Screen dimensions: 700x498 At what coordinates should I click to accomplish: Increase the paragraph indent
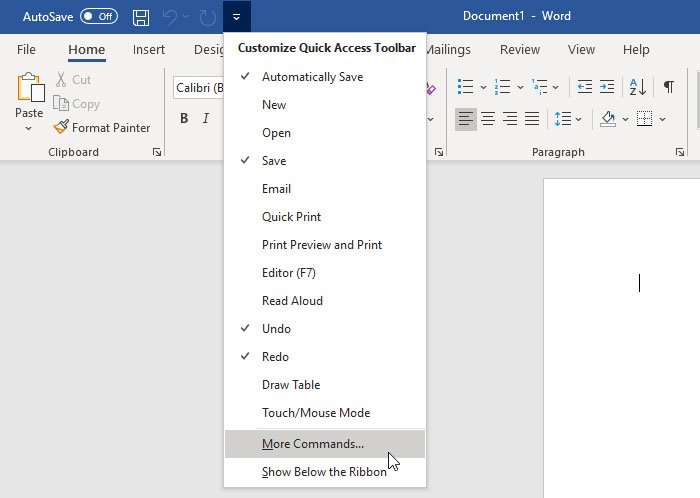609,87
